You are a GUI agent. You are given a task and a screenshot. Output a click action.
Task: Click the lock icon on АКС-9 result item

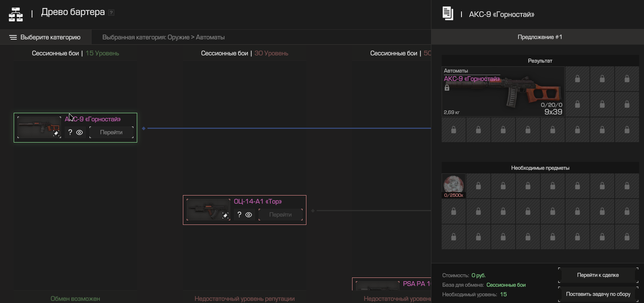click(x=447, y=88)
